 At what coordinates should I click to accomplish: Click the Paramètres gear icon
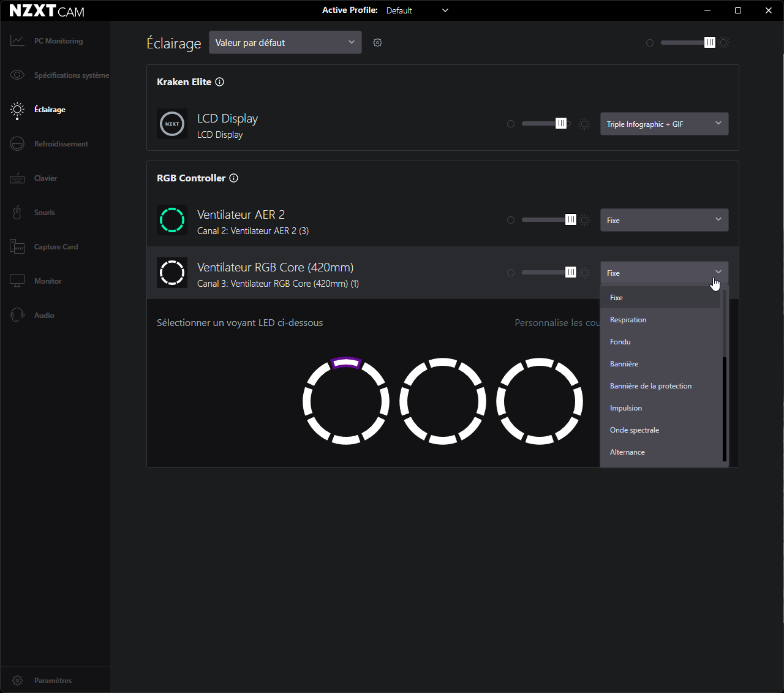(17, 681)
